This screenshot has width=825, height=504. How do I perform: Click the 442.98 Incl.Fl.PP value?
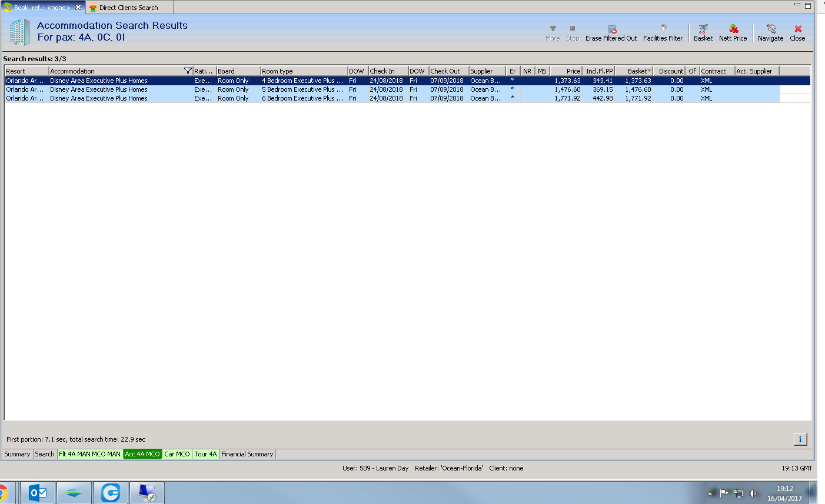pyautogui.click(x=603, y=98)
